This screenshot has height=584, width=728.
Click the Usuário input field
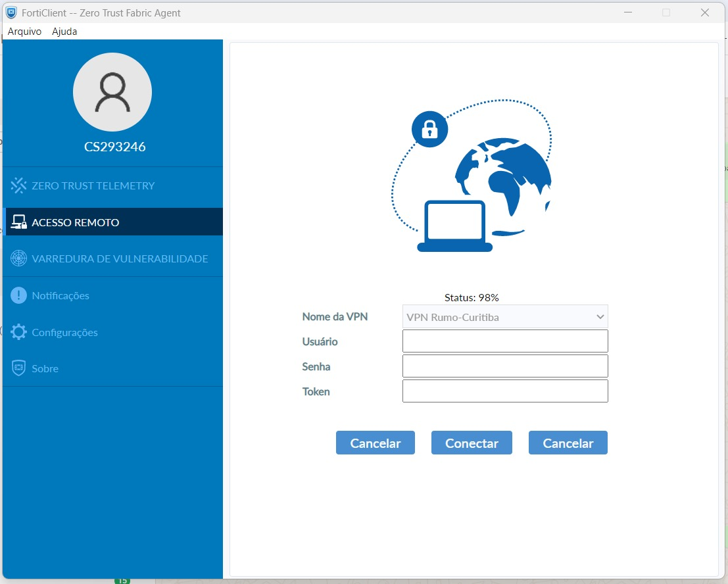(x=505, y=341)
